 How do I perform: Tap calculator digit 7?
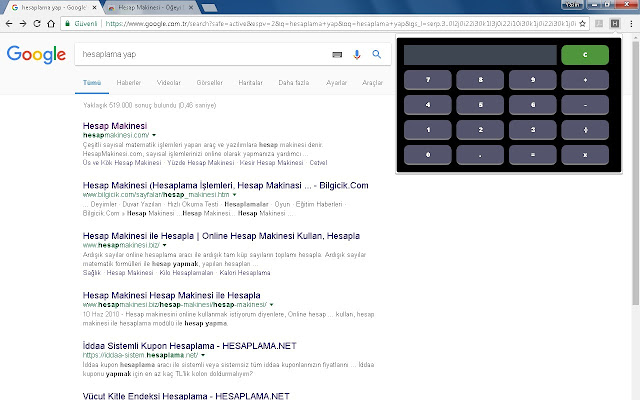click(x=428, y=80)
